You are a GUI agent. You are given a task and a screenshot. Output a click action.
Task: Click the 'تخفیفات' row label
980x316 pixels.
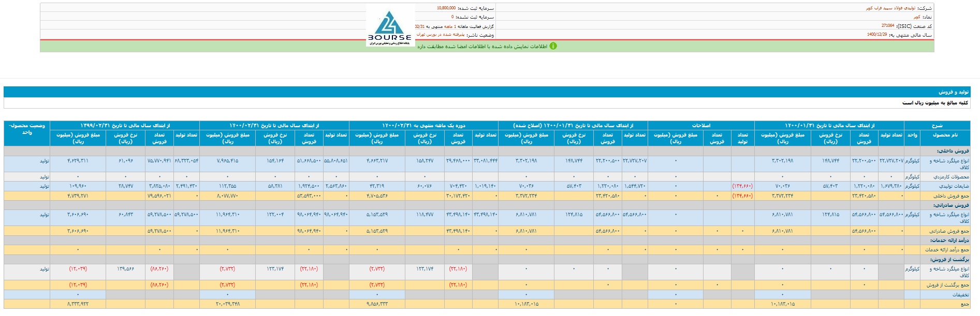[960, 295]
